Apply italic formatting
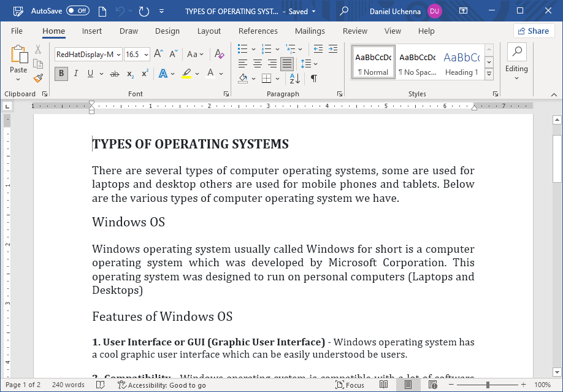This screenshot has height=392, width=563. click(x=75, y=74)
